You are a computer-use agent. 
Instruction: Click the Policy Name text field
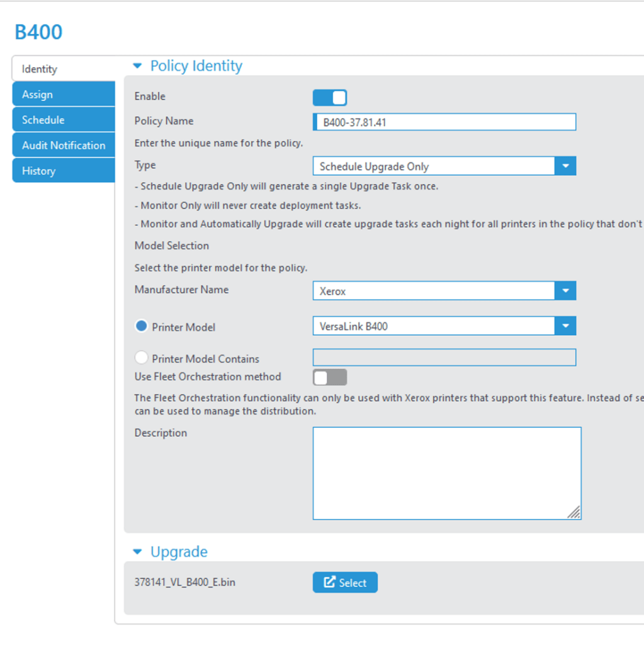[x=444, y=122]
